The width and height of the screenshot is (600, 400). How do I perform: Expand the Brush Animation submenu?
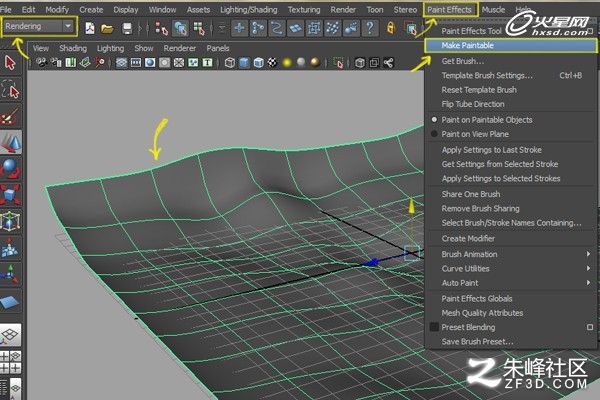510,254
